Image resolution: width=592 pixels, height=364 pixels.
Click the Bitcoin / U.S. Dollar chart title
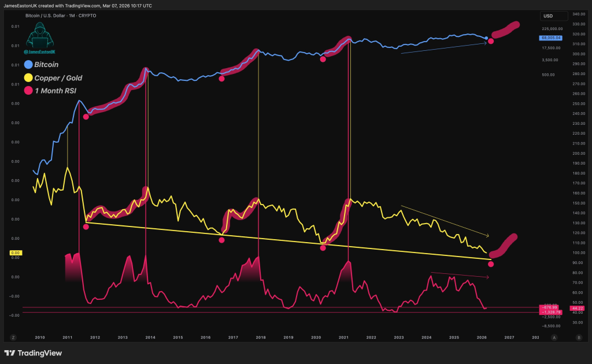pyautogui.click(x=61, y=16)
